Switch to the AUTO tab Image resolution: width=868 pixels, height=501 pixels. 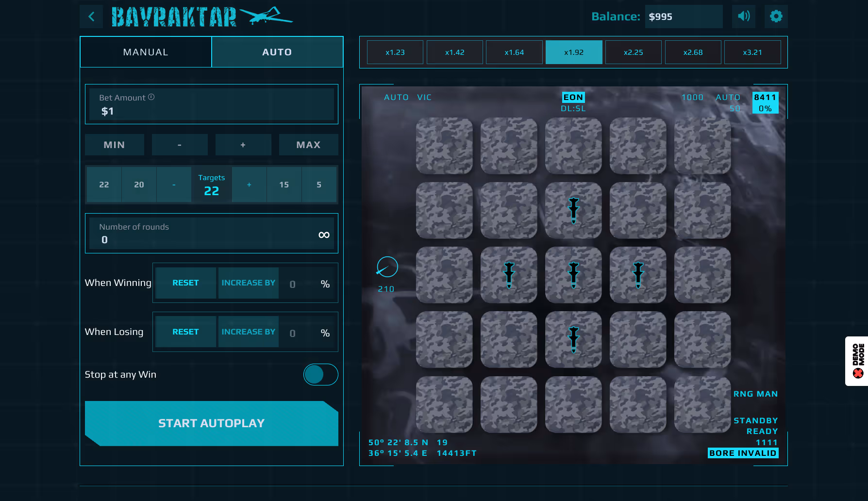(x=277, y=52)
